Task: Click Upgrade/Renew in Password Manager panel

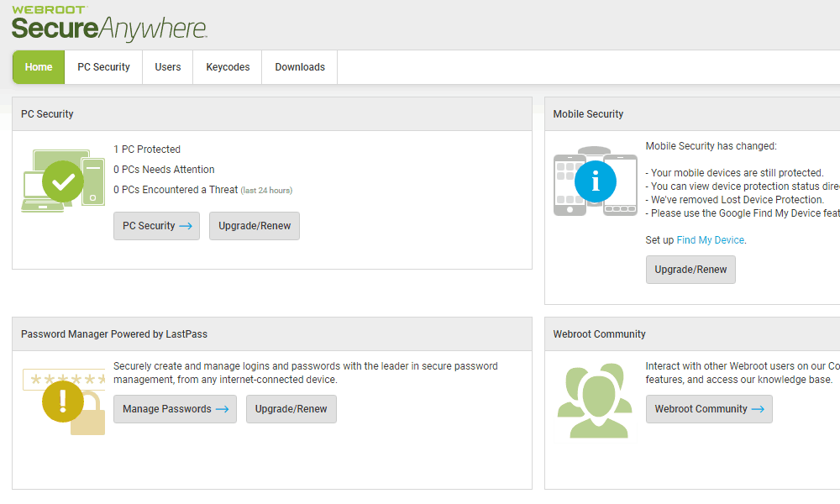Action: pos(291,409)
